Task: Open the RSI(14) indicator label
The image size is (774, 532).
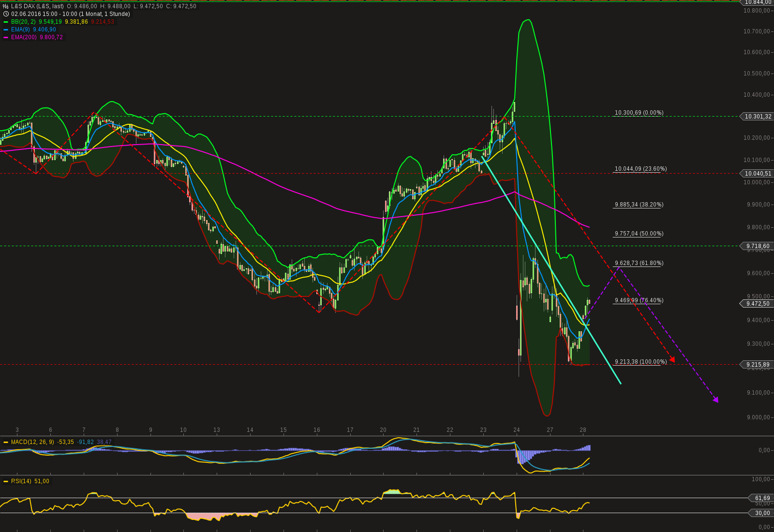Action: coord(21,481)
